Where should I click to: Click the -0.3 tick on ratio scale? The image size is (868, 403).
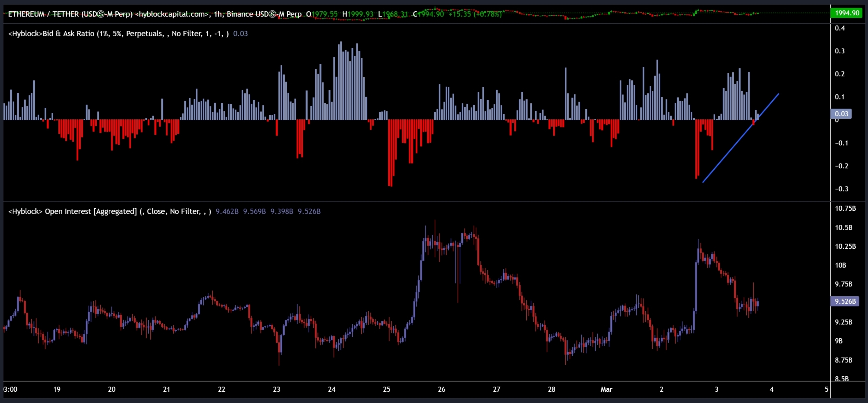point(841,189)
